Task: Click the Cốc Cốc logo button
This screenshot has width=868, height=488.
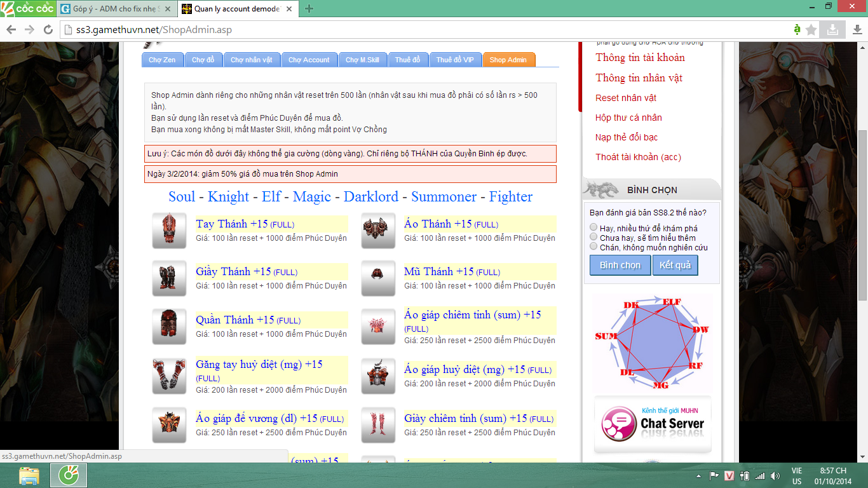Action: click(28, 8)
